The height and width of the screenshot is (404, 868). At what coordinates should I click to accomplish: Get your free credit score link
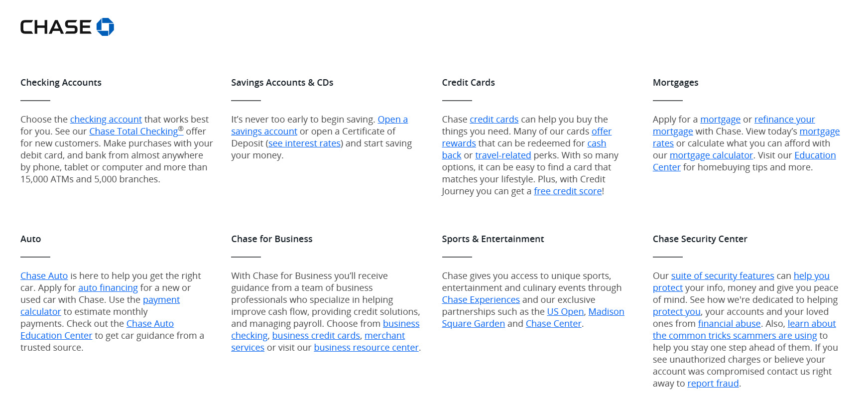568,191
